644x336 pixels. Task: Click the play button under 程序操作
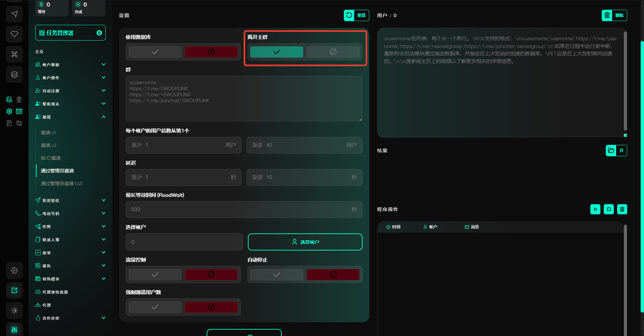[x=595, y=209]
